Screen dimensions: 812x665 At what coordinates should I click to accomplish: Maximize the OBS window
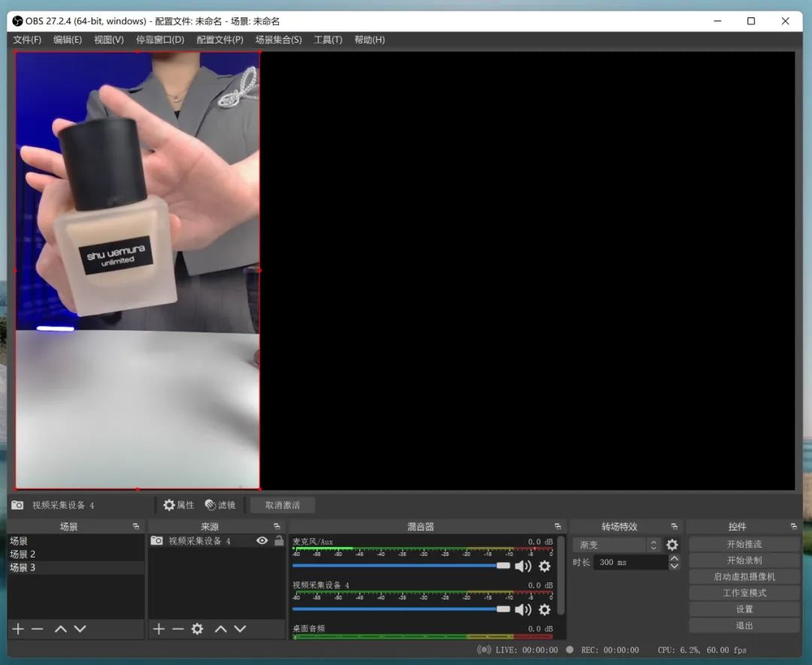751,21
